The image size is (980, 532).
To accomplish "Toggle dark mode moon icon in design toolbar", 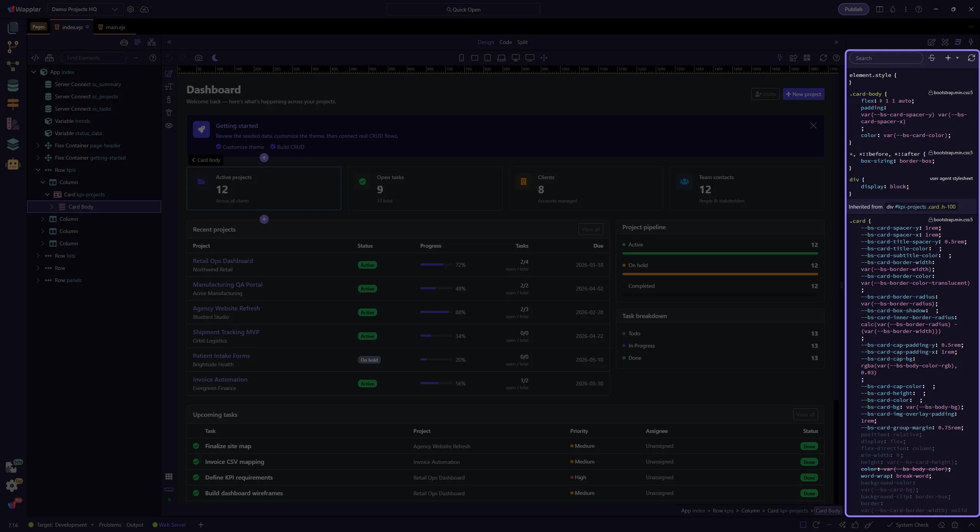I will [x=215, y=58].
